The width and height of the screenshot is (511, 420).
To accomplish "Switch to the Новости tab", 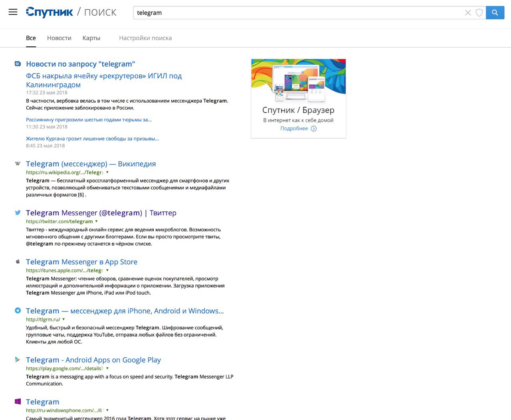I will coord(59,38).
